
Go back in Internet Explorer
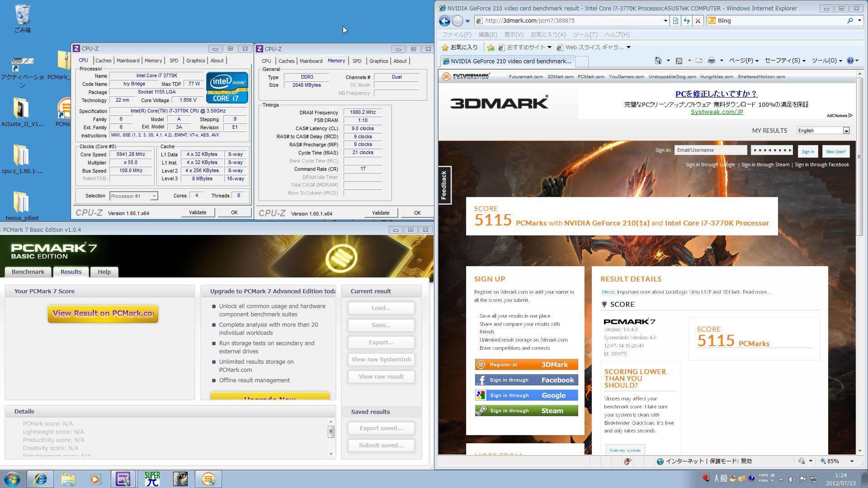click(444, 21)
